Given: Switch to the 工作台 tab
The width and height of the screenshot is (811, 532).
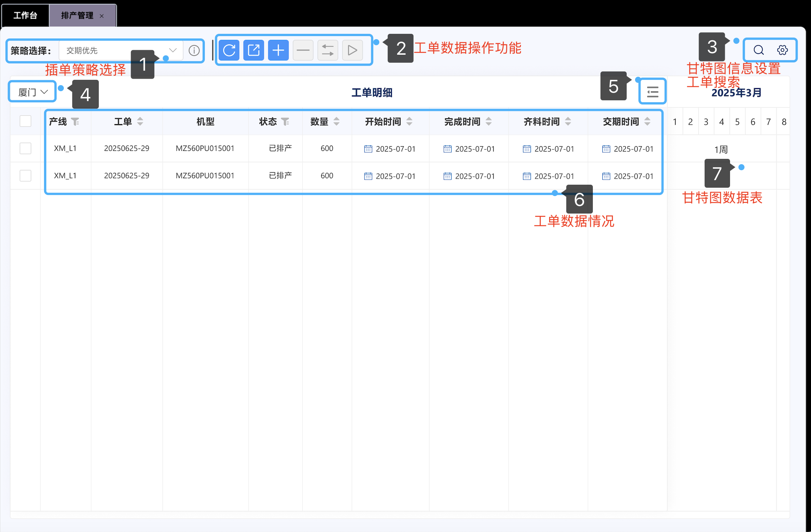Looking at the screenshot, I should click(x=25, y=16).
